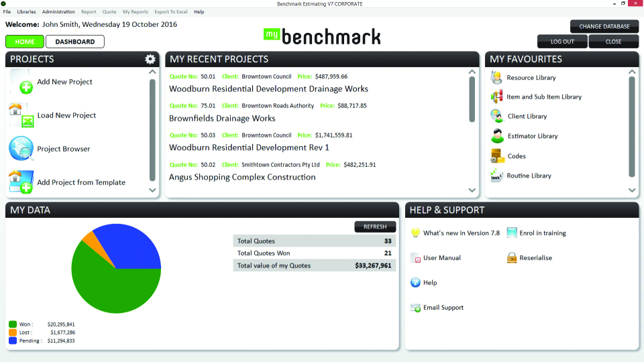This screenshot has height=362, width=644.
Task: Click the Total Quotes Won row
Action: [x=314, y=253]
